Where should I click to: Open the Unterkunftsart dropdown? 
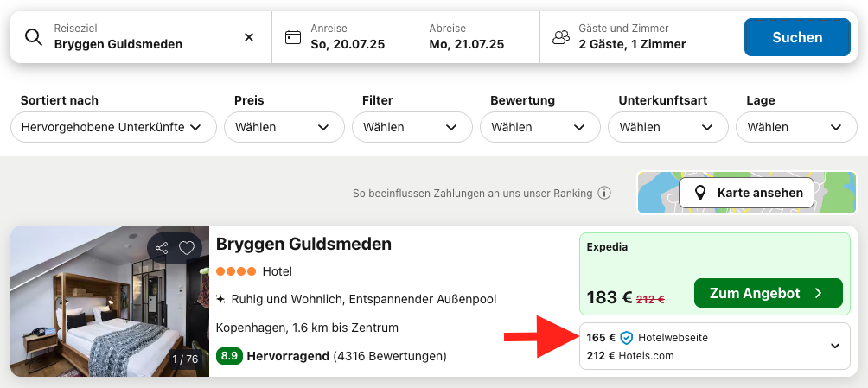pyautogui.click(x=668, y=127)
